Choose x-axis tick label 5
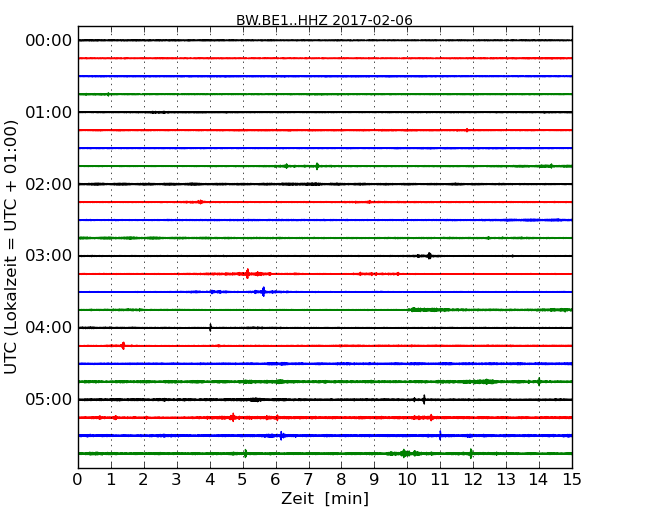 click(242, 480)
